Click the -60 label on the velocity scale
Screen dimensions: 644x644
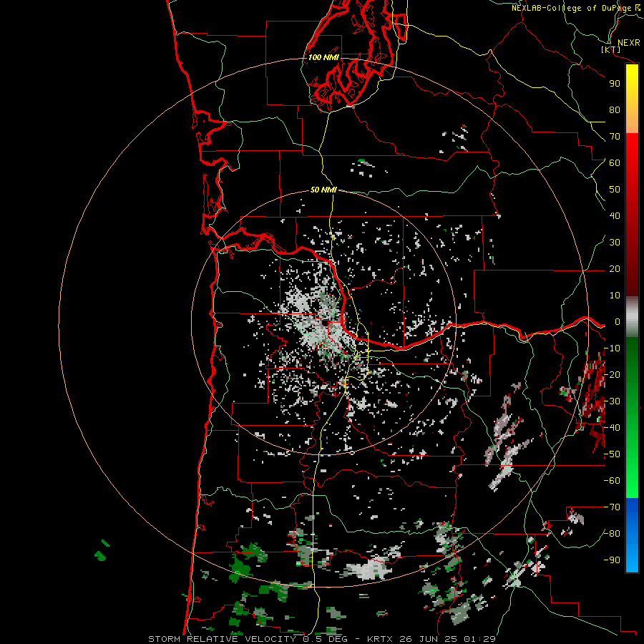tap(612, 481)
